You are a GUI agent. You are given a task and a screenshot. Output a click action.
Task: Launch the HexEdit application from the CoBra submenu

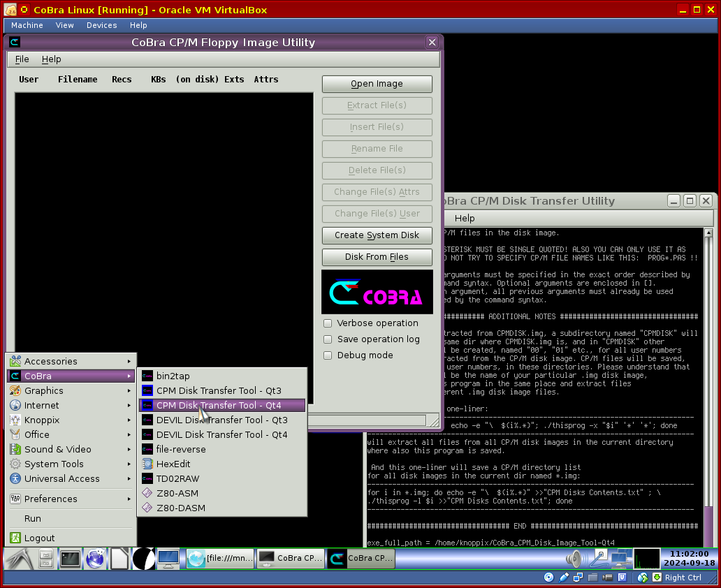[173, 464]
